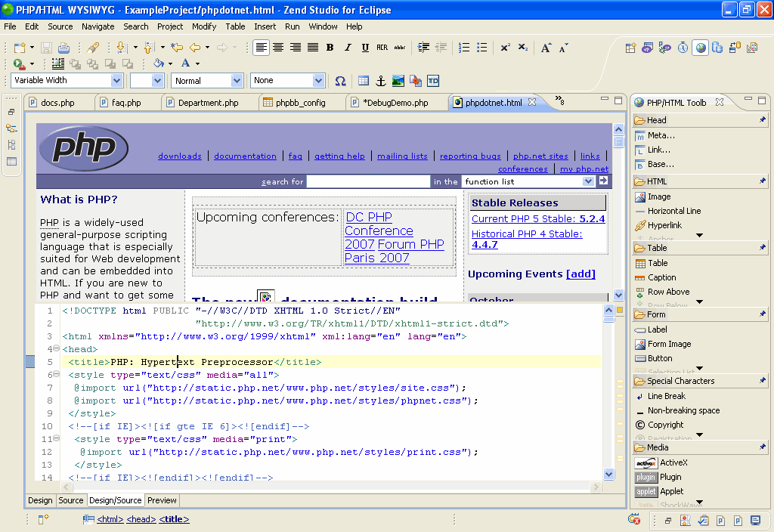
Task: Pin the Head drawer in the PHP/HTML palette
Action: [763, 119]
